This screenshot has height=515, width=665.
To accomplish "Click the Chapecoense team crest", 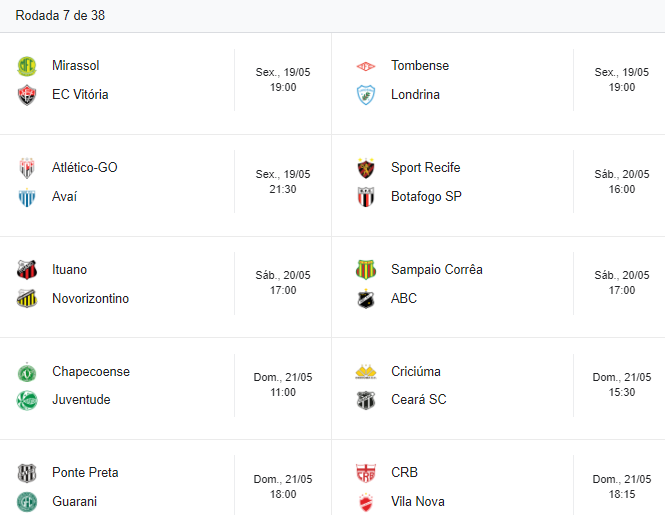I will [27, 372].
